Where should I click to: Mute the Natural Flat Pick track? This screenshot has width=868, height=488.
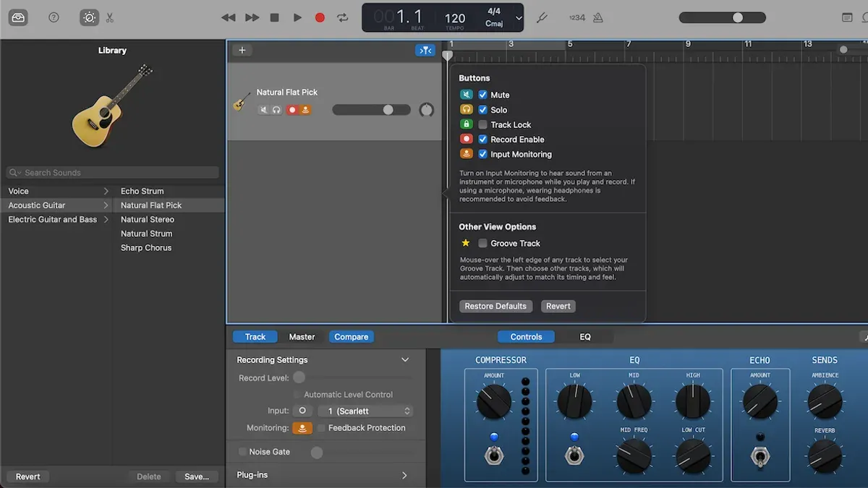[264, 110]
